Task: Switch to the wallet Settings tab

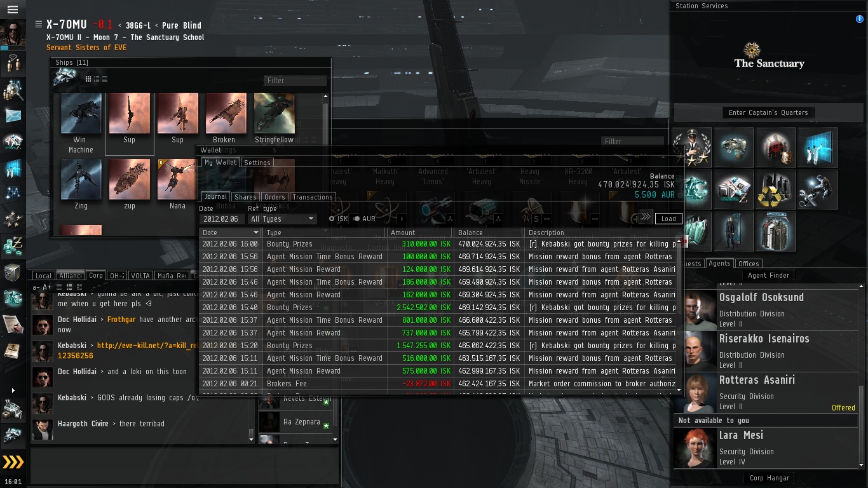Action: (257, 163)
